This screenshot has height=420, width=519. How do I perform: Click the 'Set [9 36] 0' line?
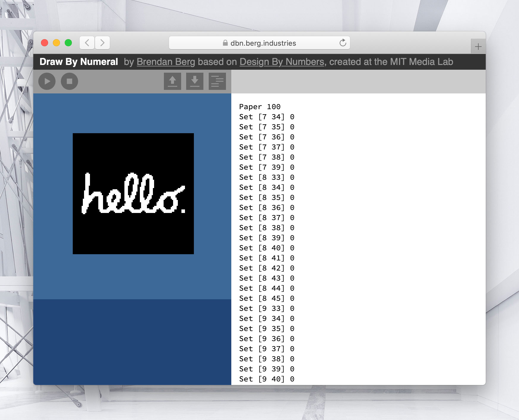pos(267,339)
